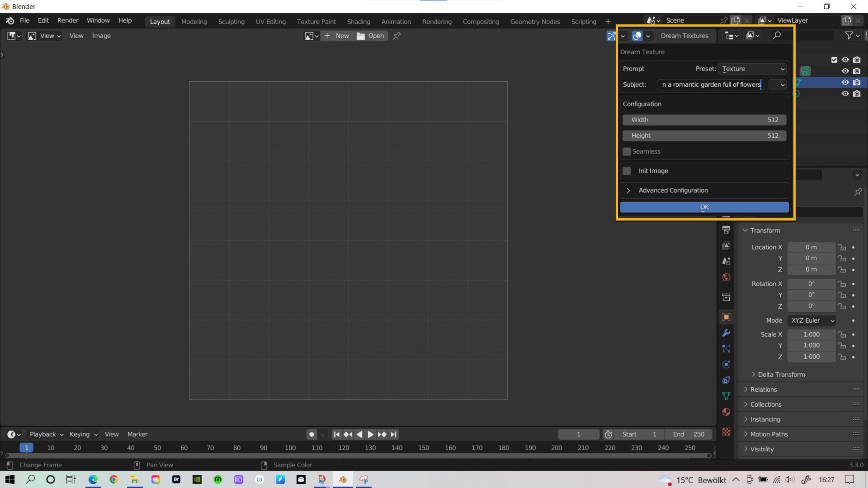The width and height of the screenshot is (868, 488).
Task: Open the Render menu
Action: (x=67, y=20)
